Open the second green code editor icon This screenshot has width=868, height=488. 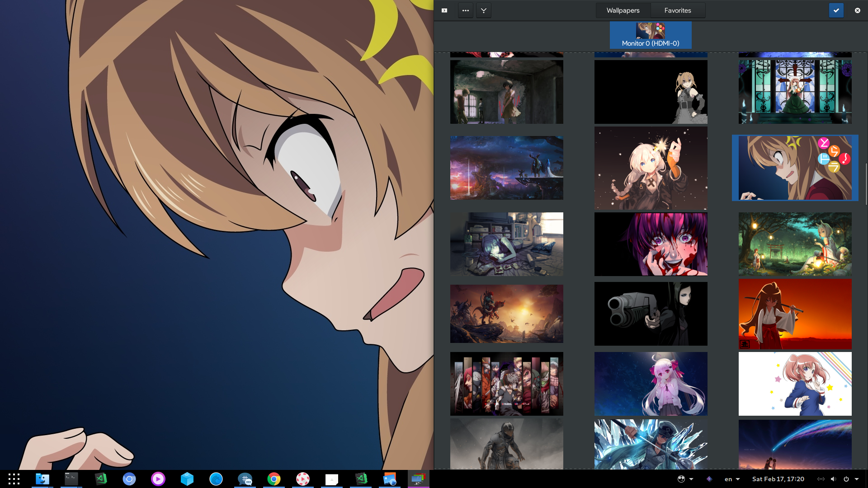click(x=361, y=479)
